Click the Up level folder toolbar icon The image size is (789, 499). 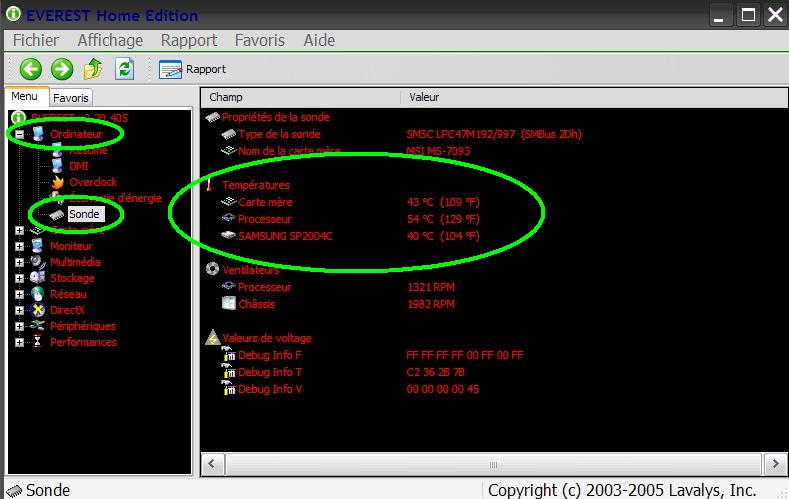[x=93, y=69]
